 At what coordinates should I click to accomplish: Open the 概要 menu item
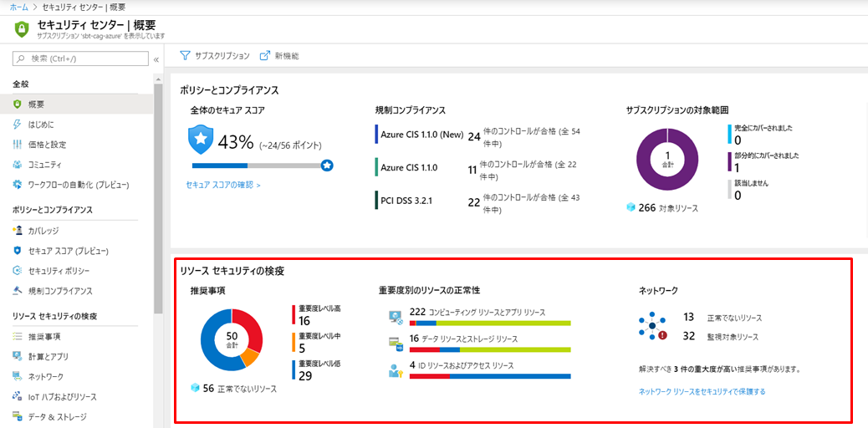pyautogui.click(x=77, y=104)
